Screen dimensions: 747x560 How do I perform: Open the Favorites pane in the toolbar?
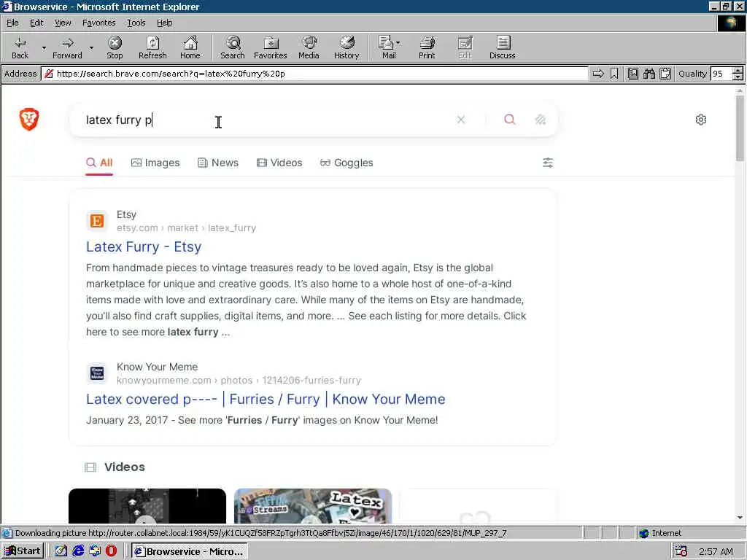(271, 47)
